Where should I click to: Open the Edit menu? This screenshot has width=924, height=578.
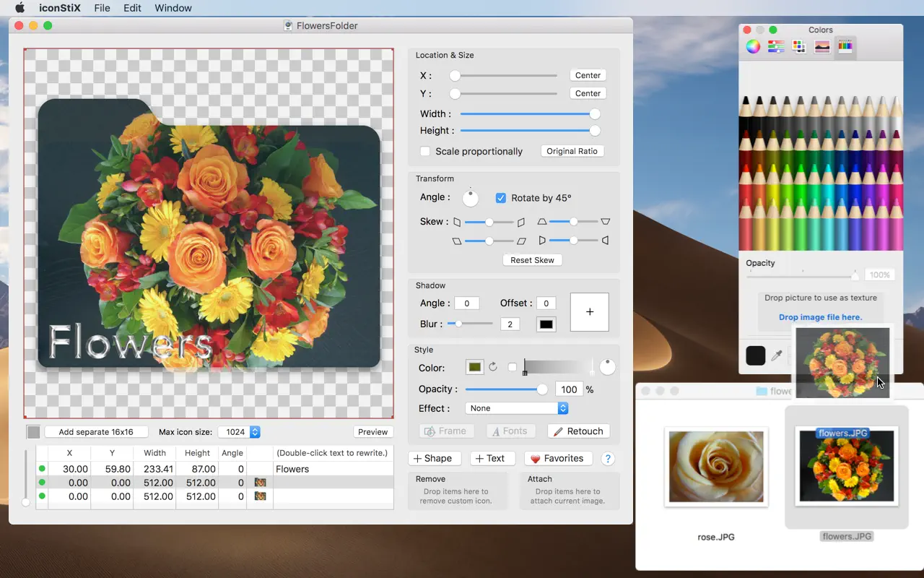click(x=132, y=8)
